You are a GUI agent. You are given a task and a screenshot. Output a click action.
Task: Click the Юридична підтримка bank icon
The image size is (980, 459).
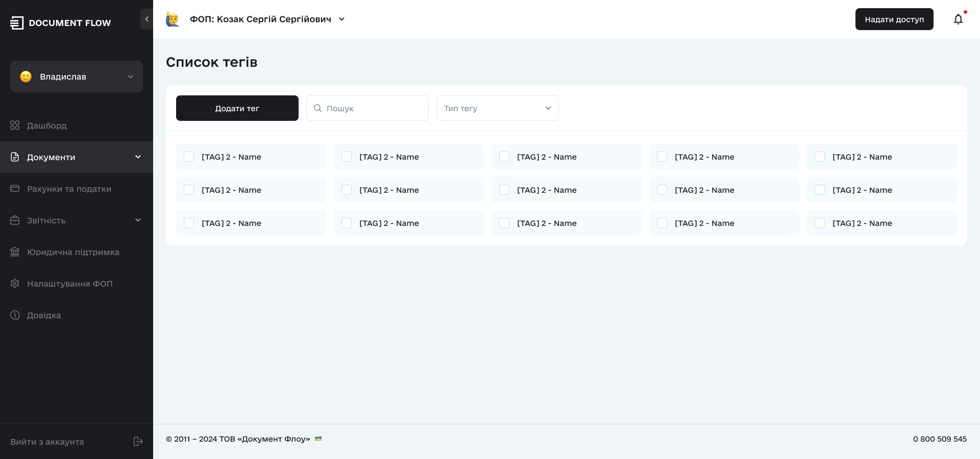(15, 252)
